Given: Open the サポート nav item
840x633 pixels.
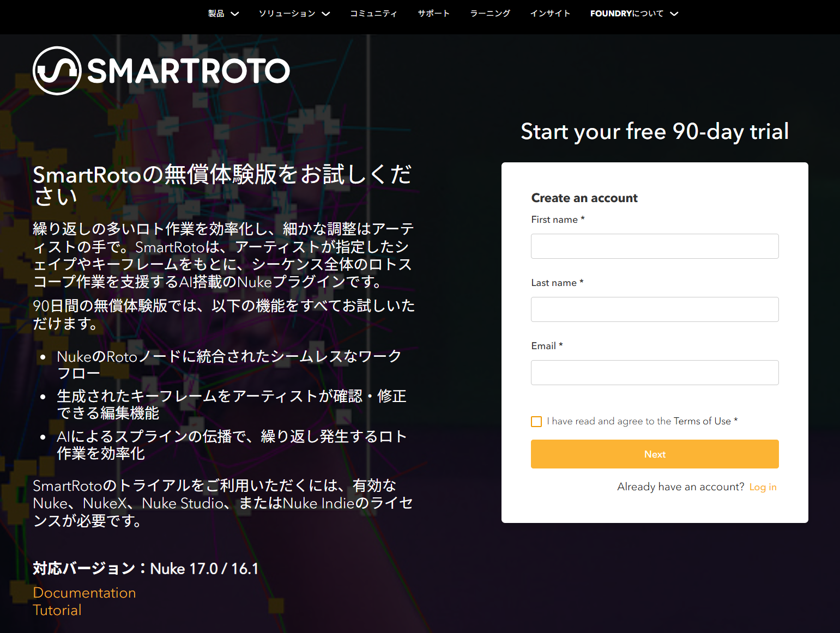Looking at the screenshot, I should click(x=434, y=14).
